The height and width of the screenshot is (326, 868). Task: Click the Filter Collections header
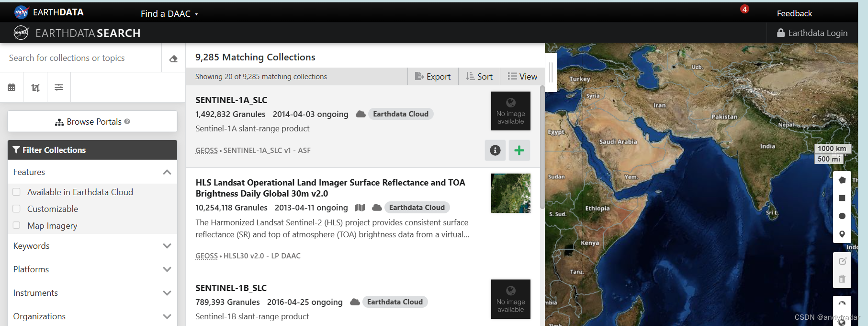coord(92,150)
